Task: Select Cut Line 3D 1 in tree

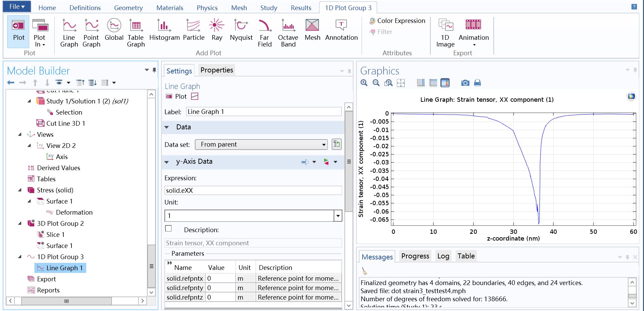Action: [x=65, y=123]
